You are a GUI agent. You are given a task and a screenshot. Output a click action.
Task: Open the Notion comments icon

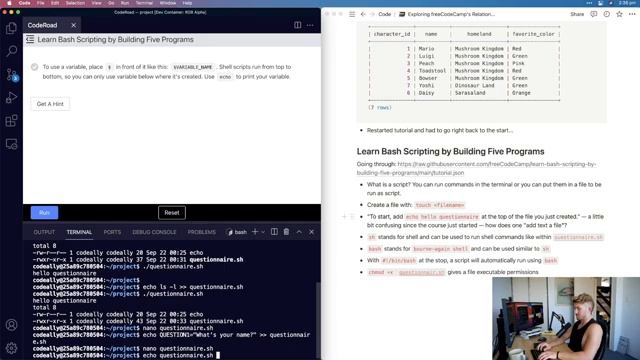(x=593, y=14)
